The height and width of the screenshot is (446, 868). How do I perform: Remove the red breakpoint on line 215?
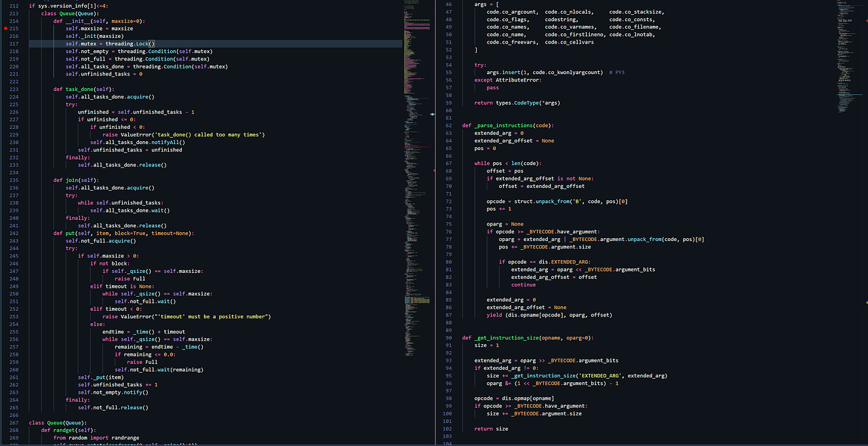tap(5, 29)
